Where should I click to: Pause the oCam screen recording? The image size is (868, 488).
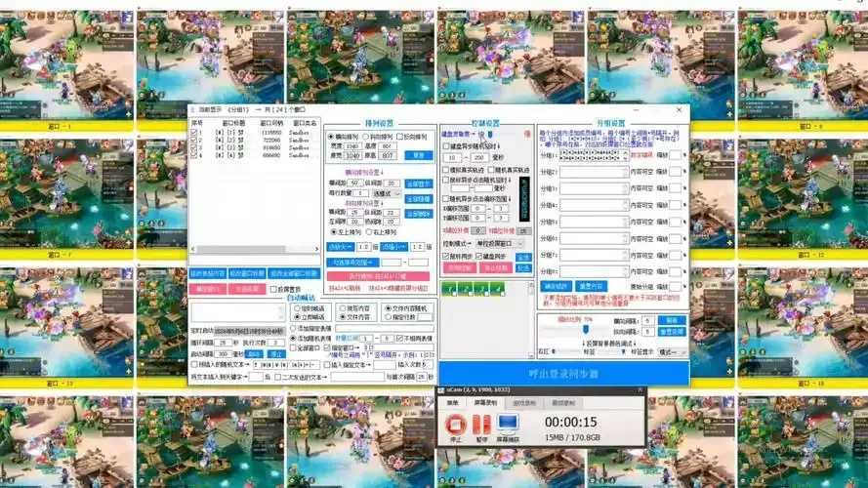coord(481,425)
